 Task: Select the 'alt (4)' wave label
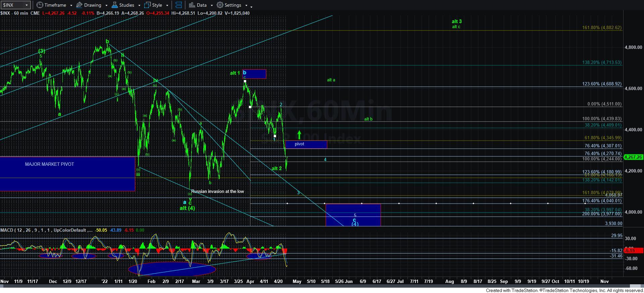[187, 208]
